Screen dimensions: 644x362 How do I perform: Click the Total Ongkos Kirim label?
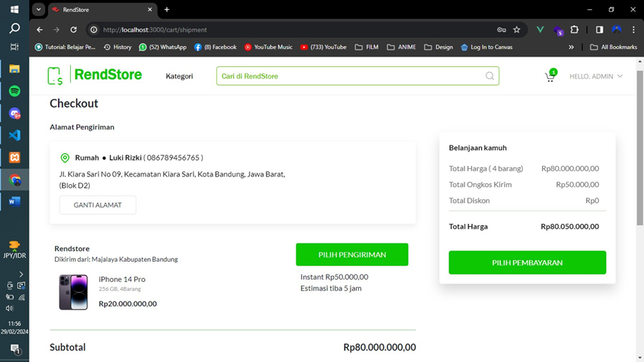point(480,185)
